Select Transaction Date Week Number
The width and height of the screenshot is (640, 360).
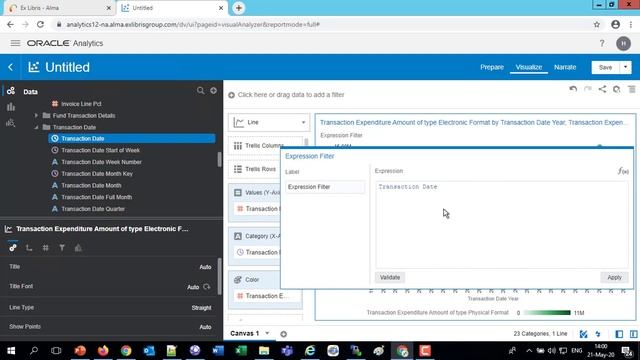(x=101, y=162)
